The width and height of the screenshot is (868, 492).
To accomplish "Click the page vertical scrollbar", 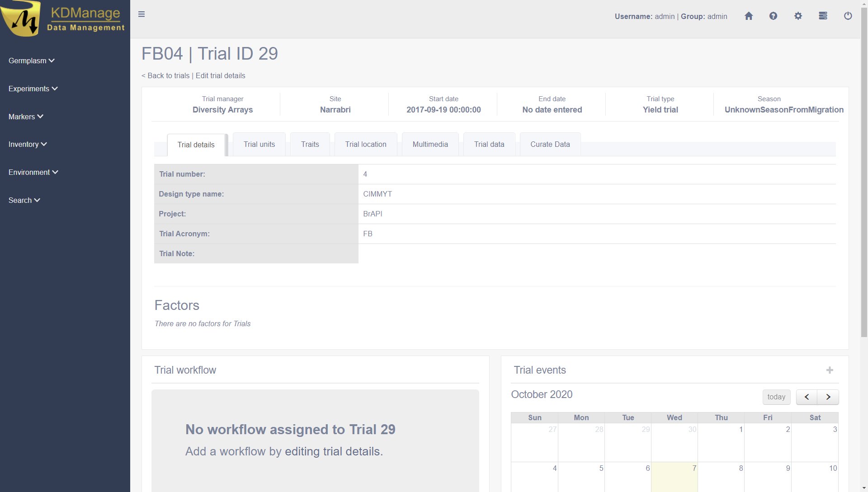I will click(x=864, y=181).
